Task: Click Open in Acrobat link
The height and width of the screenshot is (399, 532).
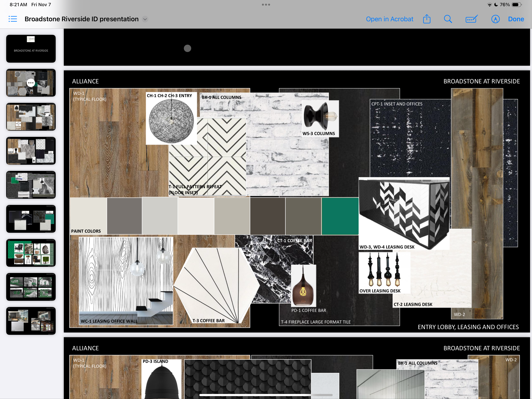Action: (x=389, y=19)
